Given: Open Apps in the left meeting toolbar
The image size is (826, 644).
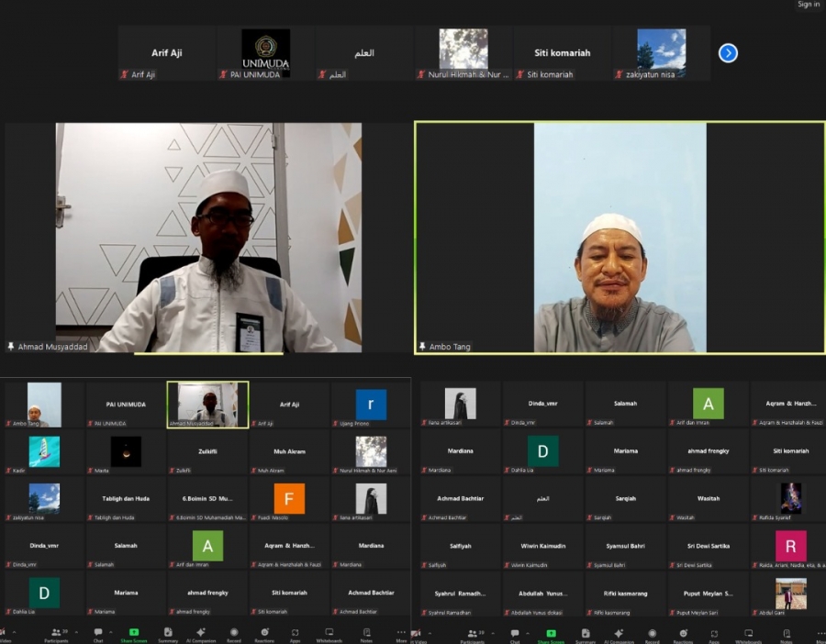Looking at the screenshot, I should (x=296, y=634).
